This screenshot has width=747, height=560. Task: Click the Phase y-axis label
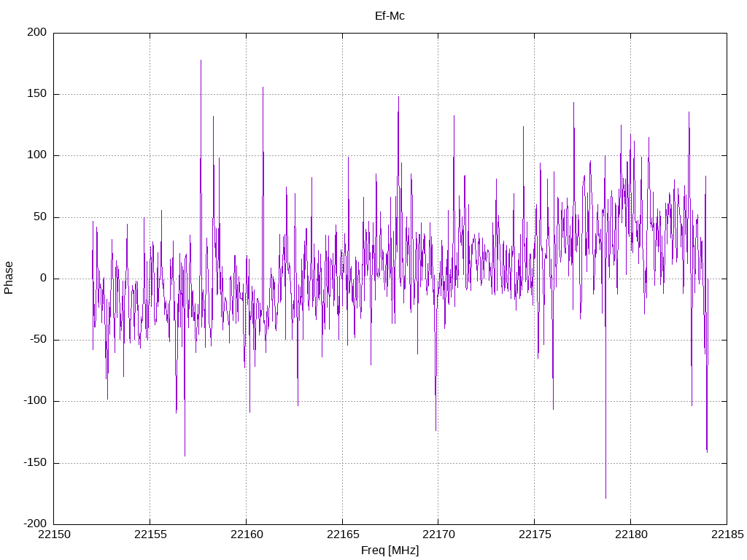coord(9,278)
